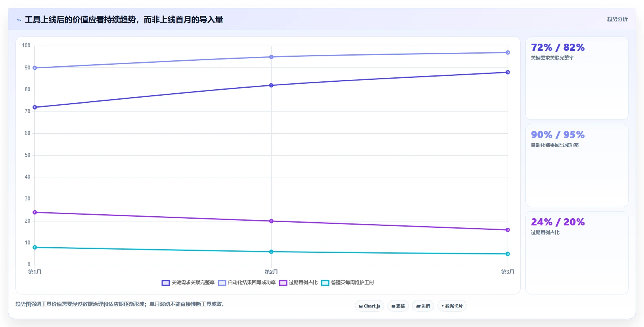
Task: Hide the 过期用例占比 series via legend
Action: 298,283
